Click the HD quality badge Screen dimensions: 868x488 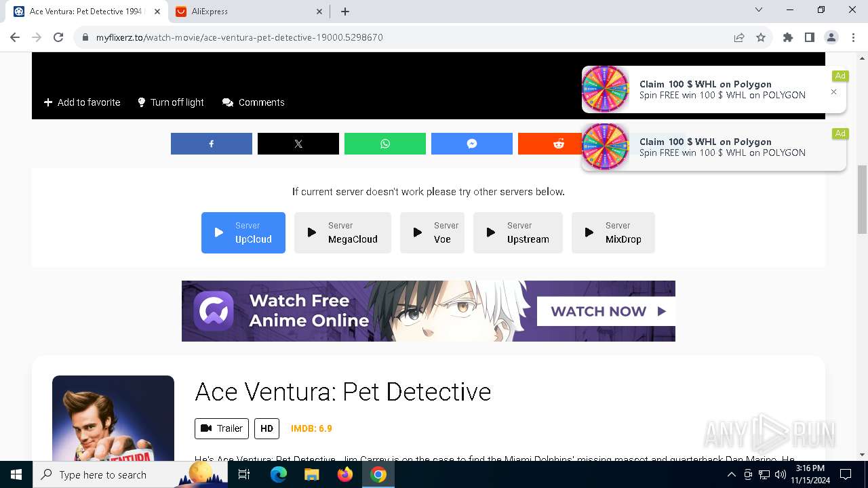point(267,428)
